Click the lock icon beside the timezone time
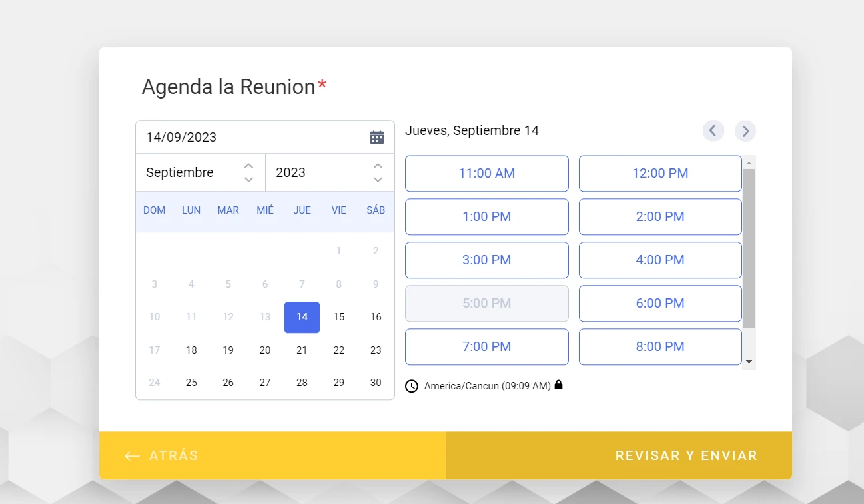 558,385
